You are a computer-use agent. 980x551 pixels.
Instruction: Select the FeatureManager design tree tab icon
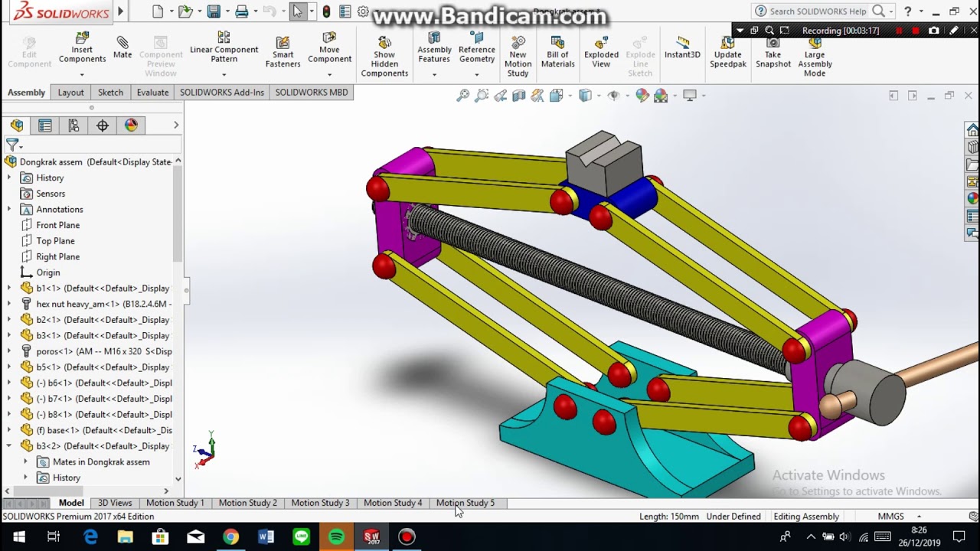pyautogui.click(x=17, y=126)
